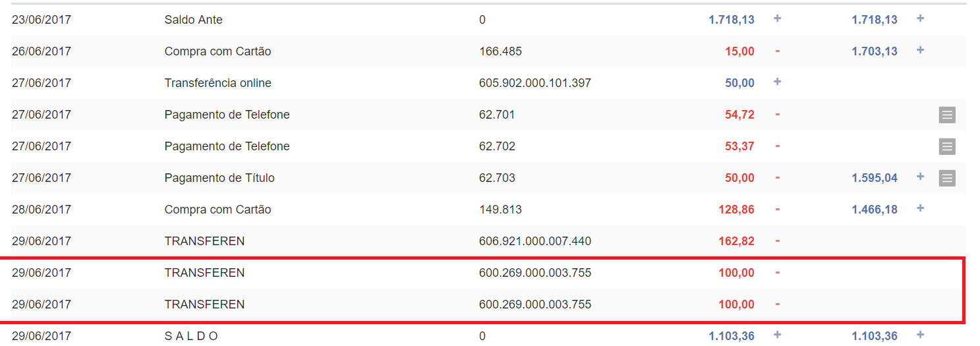Click plus sign beside 50,00 Transferência online
Screen dimensions: 980x346
(x=777, y=82)
